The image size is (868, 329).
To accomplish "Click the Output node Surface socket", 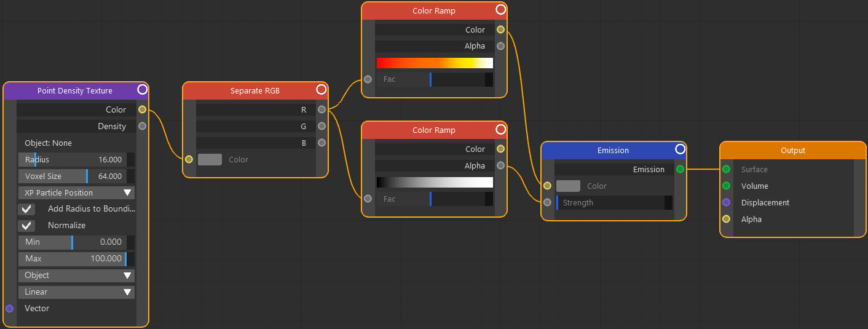I will [726, 169].
